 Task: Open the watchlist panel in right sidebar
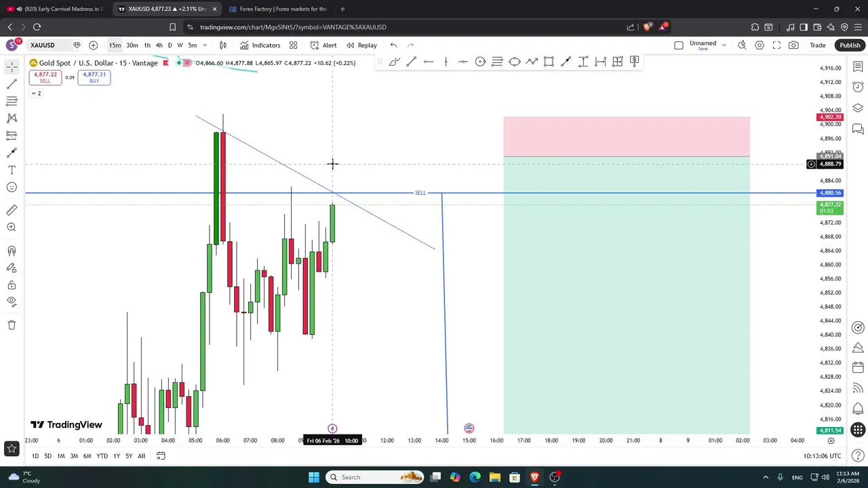tap(858, 67)
